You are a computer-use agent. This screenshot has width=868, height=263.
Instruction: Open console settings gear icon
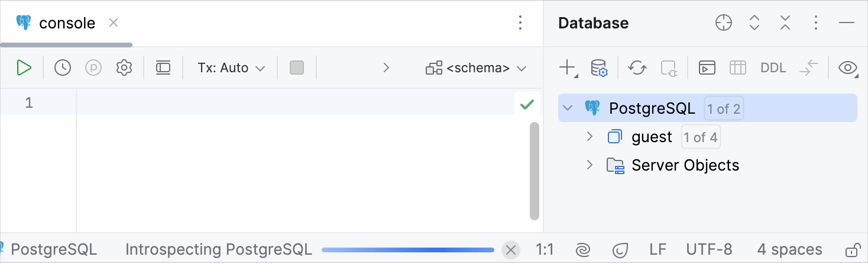(124, 68)
